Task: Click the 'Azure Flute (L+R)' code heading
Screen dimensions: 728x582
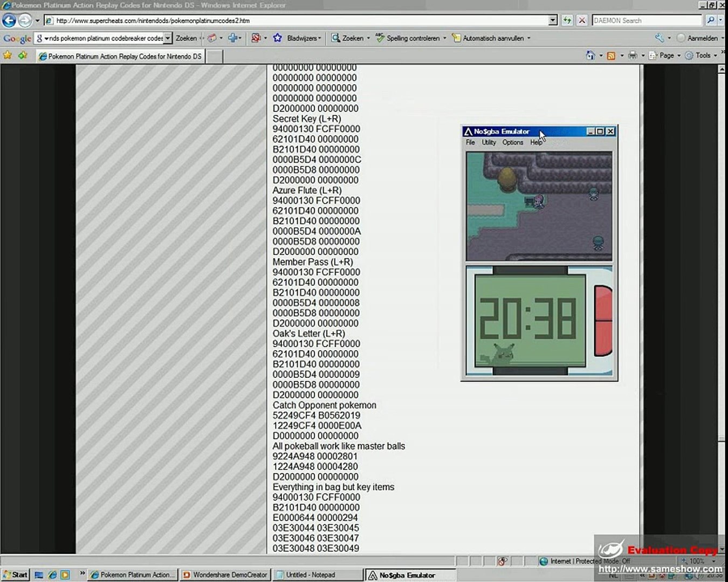Action: (x=307, y=190)
